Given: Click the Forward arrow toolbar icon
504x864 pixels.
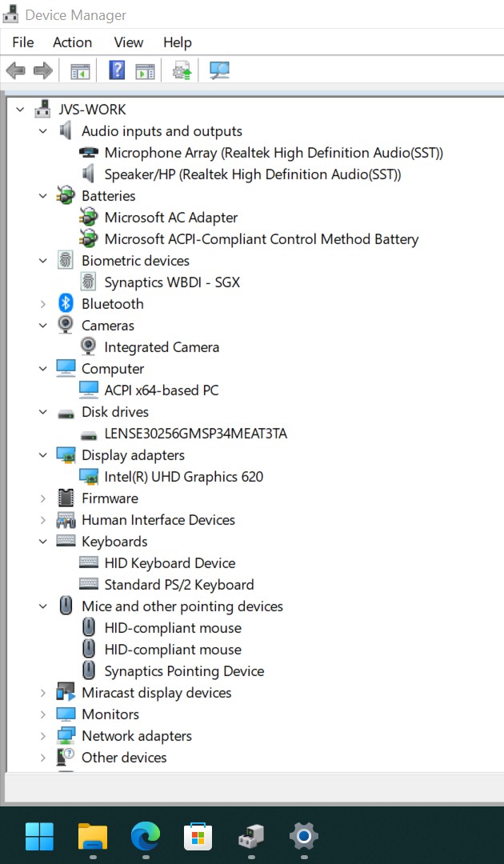Looking at the screenshot, I should coord(43,70).
